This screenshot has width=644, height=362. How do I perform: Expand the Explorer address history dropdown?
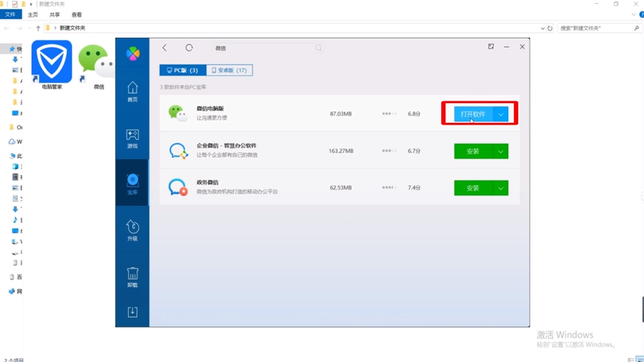click(543, 28)
